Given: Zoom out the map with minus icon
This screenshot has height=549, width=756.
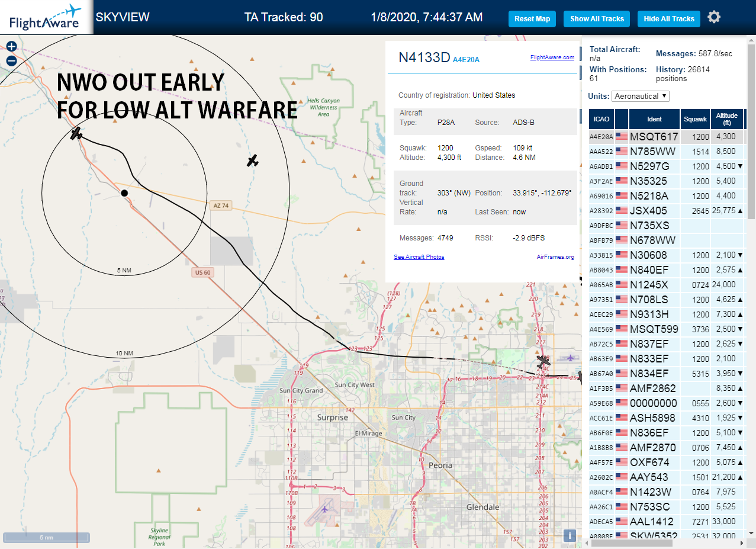Looking at the screenshot, I should point(11,60).
